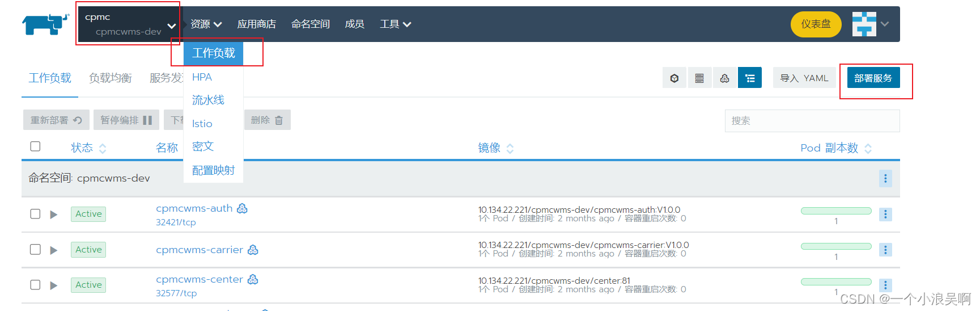
Task: Open dropdown arrow next to avatar
Action: click(885, 24)
